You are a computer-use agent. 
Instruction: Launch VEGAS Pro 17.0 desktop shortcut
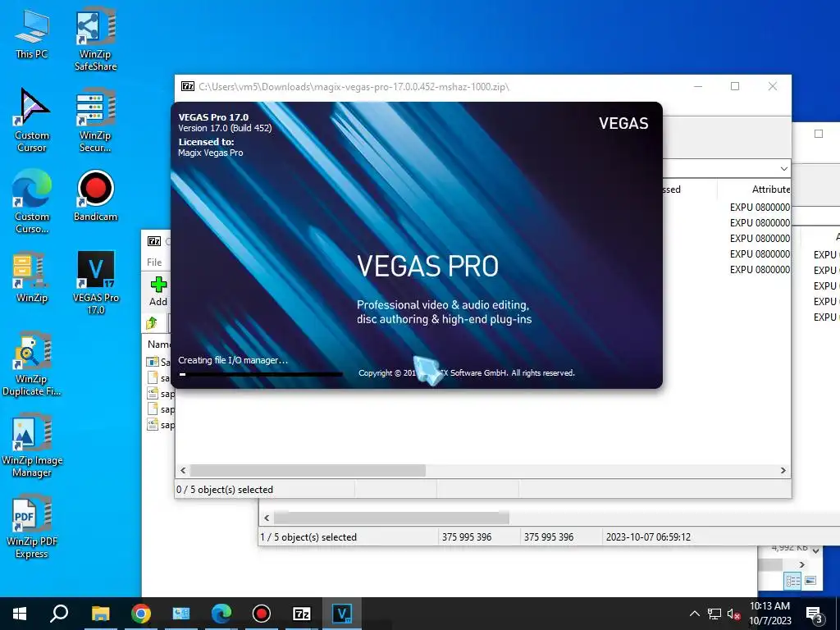click(95, 283)
